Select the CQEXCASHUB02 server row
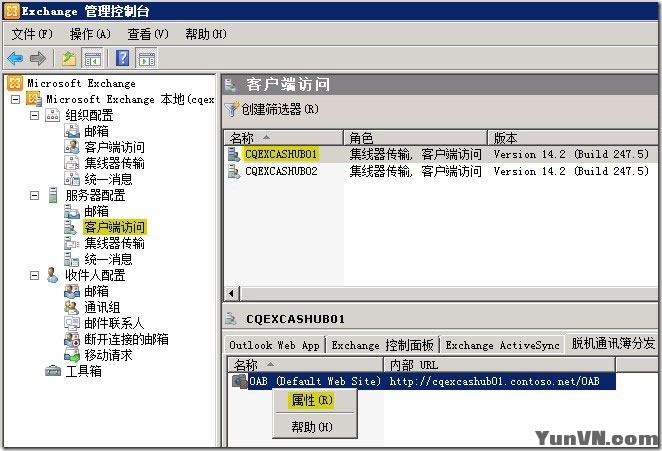Viewport: 662px width, 451px height. [441, 171]
